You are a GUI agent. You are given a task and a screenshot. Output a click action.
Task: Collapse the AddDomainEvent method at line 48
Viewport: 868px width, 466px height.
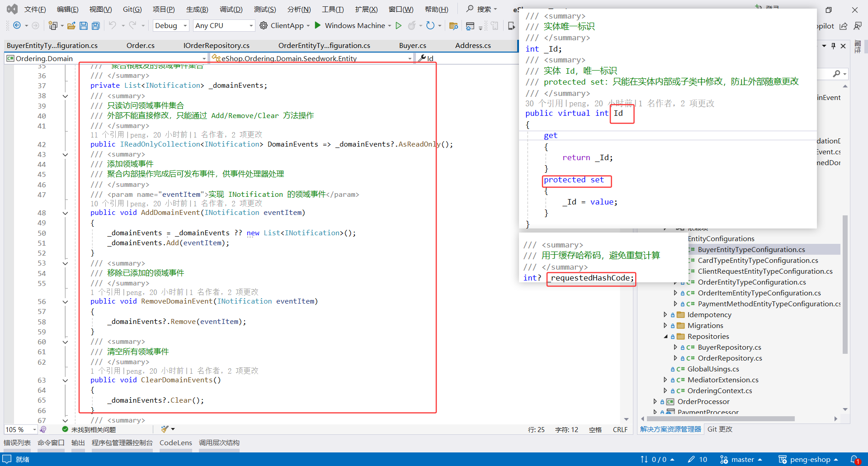(x=65, y=213)
